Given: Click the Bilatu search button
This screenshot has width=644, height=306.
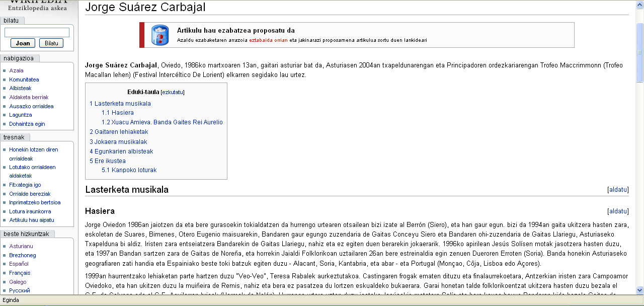Looking at the screenshot, I should pos(51,43).
